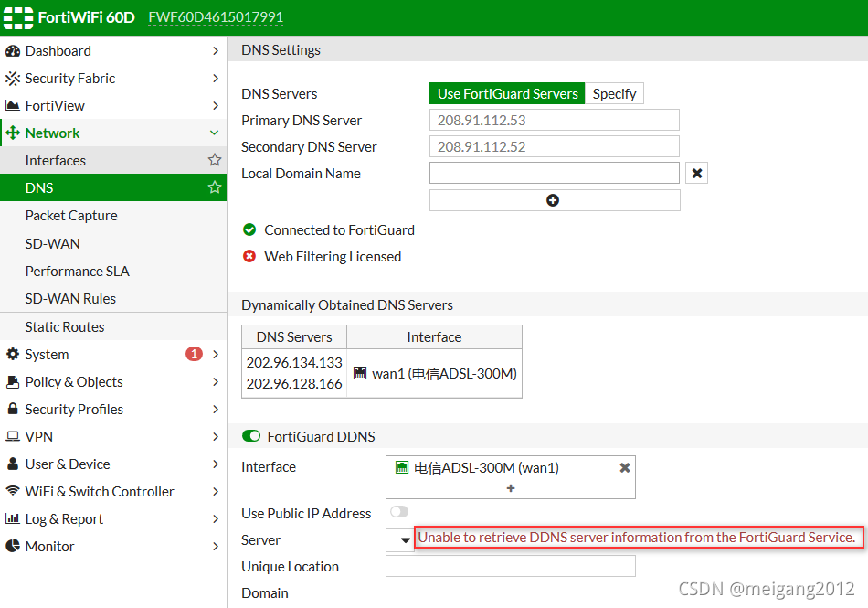Select the Specify DNS servers option
Image resolution: width=868 pixels, height=608 pixels.
coord(614,93)
